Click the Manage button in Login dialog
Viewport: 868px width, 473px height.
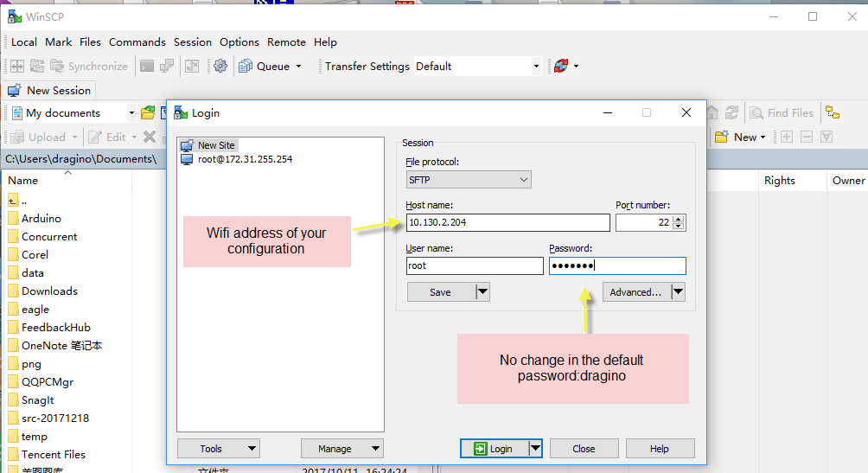342,449
